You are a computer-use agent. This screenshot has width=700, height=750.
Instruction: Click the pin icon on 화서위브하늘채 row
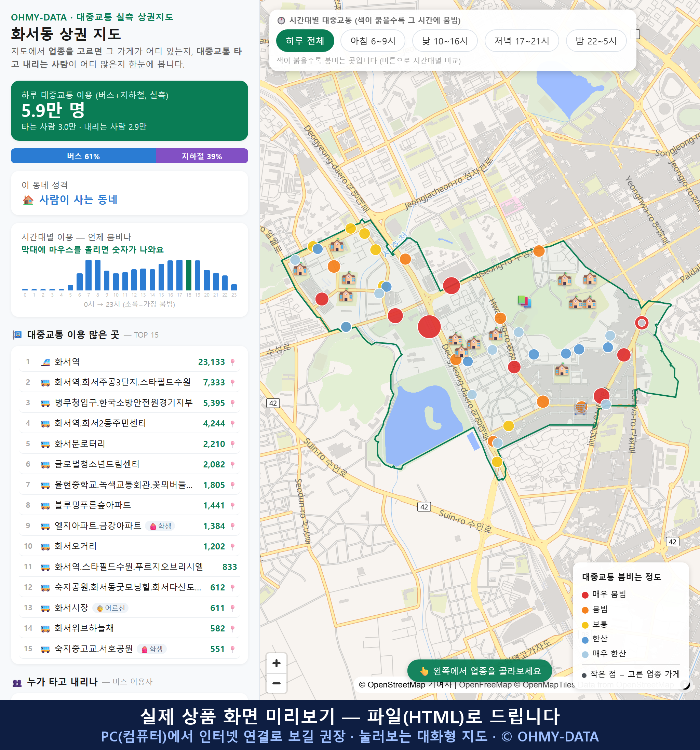232,628
